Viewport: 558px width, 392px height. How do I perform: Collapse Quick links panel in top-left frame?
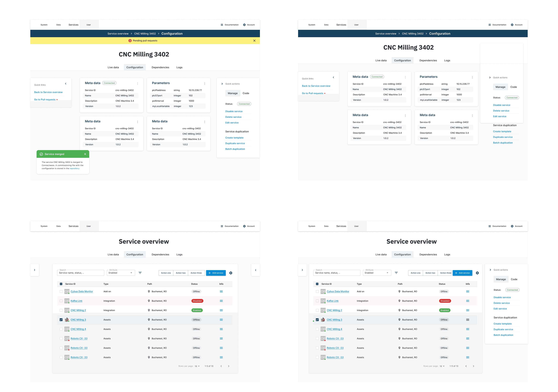[x=66, y=83]
